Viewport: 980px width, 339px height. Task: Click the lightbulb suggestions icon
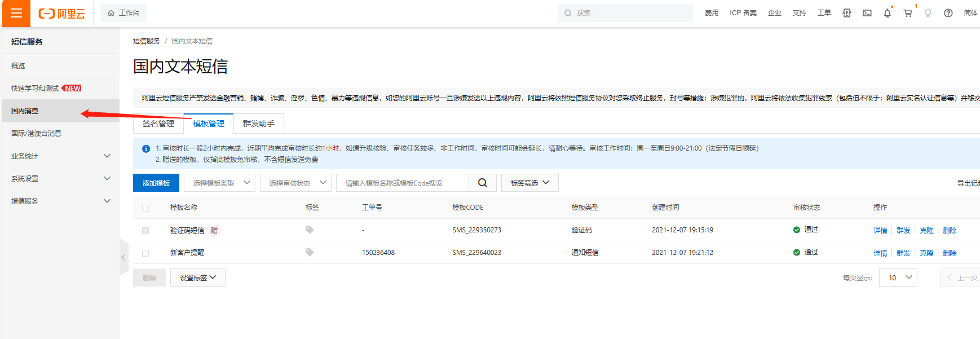(x=928, y=13)
